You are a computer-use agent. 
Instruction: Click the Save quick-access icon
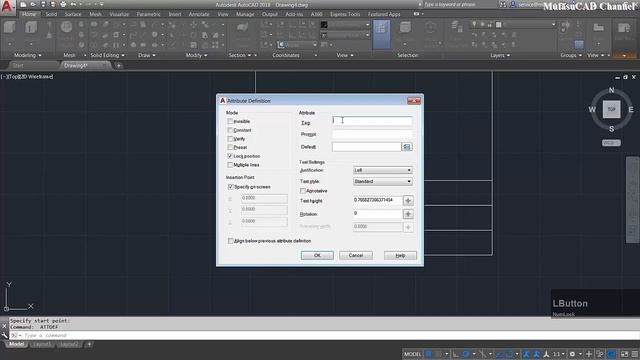click(43, 4)
